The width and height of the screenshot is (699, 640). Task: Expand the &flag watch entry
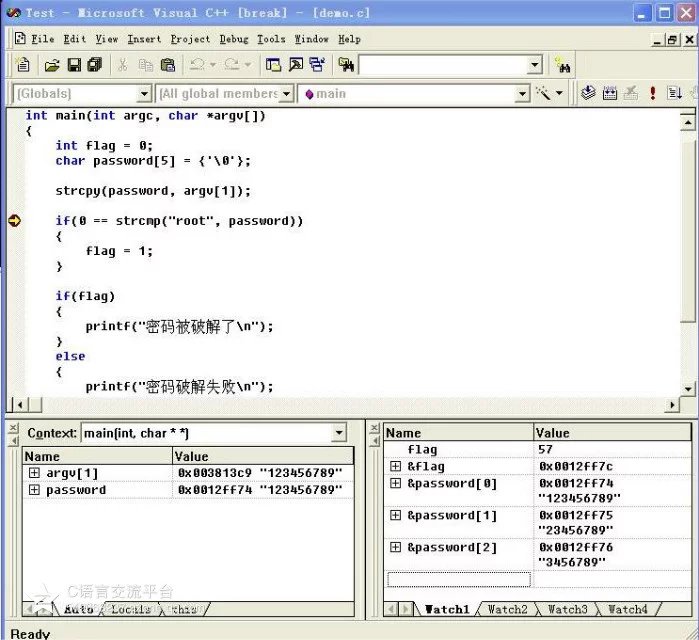point(395,466)
